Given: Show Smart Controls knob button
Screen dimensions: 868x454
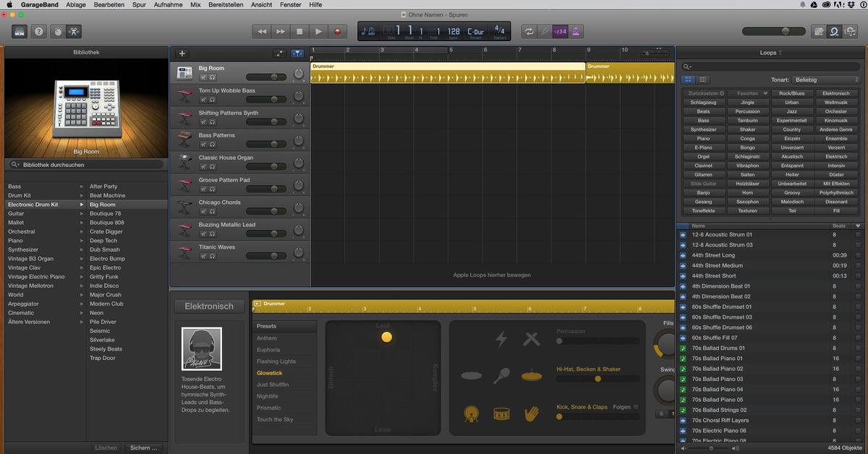Looking at the screenshot, I should [57, 32].
